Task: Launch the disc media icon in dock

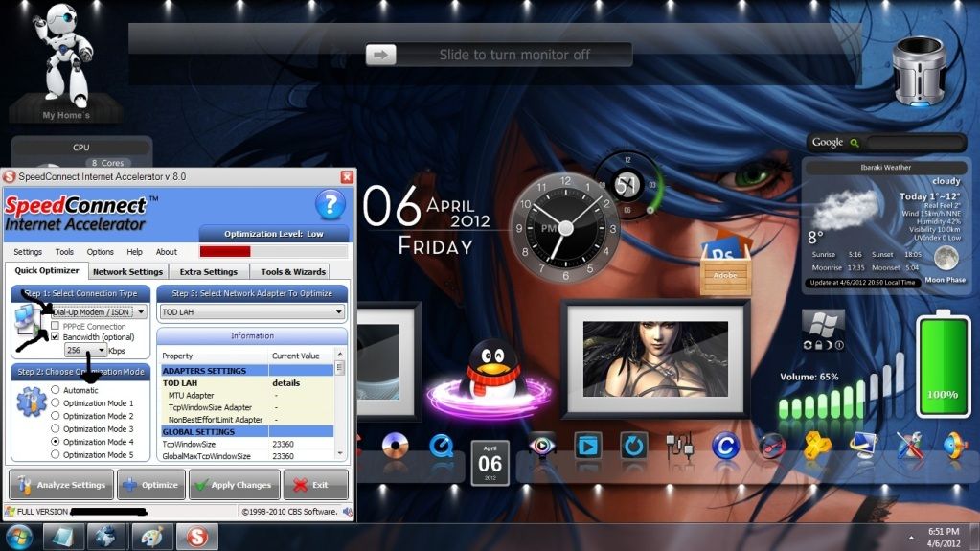Action: 395,447
